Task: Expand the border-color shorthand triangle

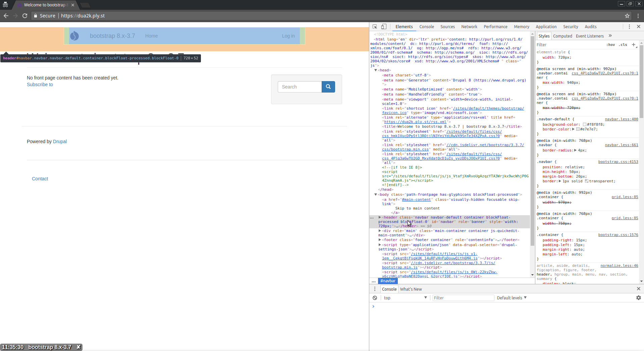Action: point(573,129)
